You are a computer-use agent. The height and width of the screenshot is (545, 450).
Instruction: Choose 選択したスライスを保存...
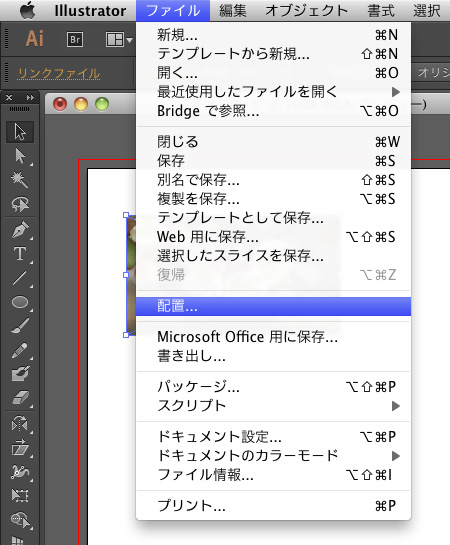point(273,256)
